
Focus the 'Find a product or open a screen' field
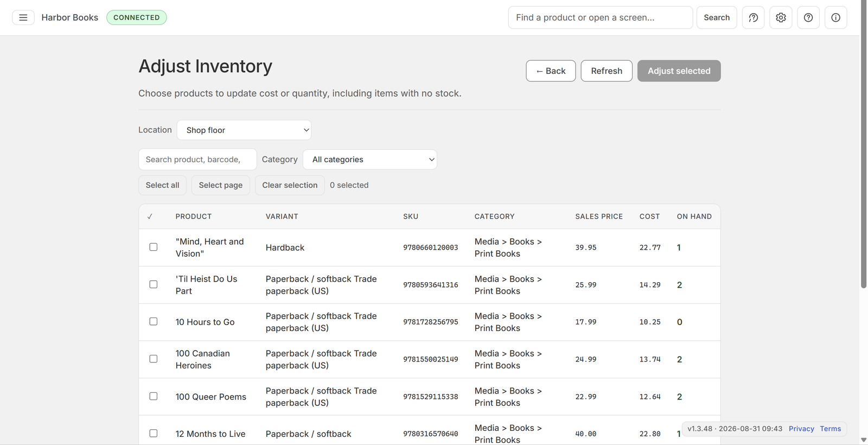(600, 17)
